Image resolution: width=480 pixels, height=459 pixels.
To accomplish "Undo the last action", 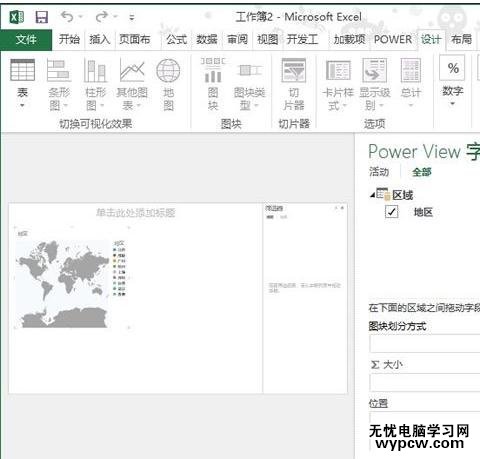I will pyautogui.click(x=68, y=16).
